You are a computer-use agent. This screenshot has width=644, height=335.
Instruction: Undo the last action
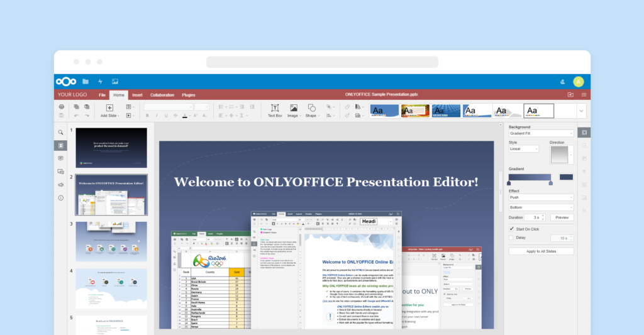click(76, 116)
